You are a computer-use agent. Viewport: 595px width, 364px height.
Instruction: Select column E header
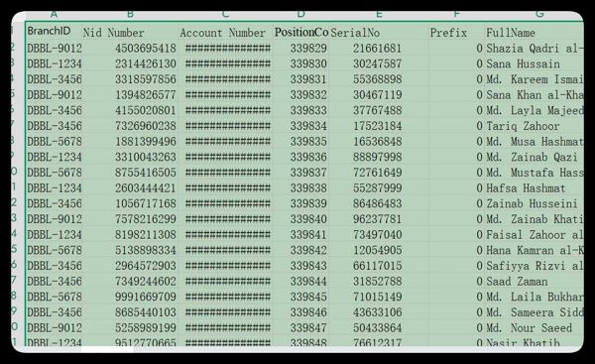(379, 16)
